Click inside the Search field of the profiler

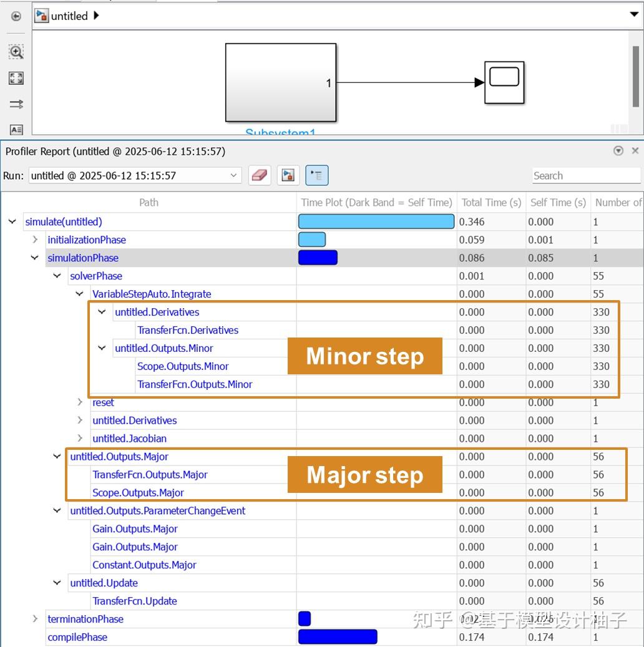pyautogui.click(x=585, y=175)
